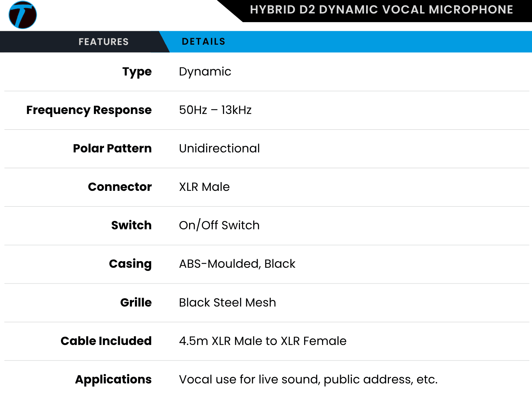This screenshot has height=399, width=532.
Task: Click the Connector row label
Action: pos(120,187)
